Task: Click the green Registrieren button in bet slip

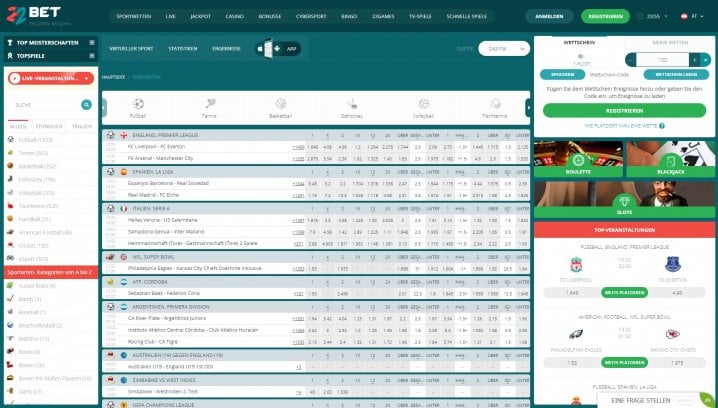Action: point(625,111)
